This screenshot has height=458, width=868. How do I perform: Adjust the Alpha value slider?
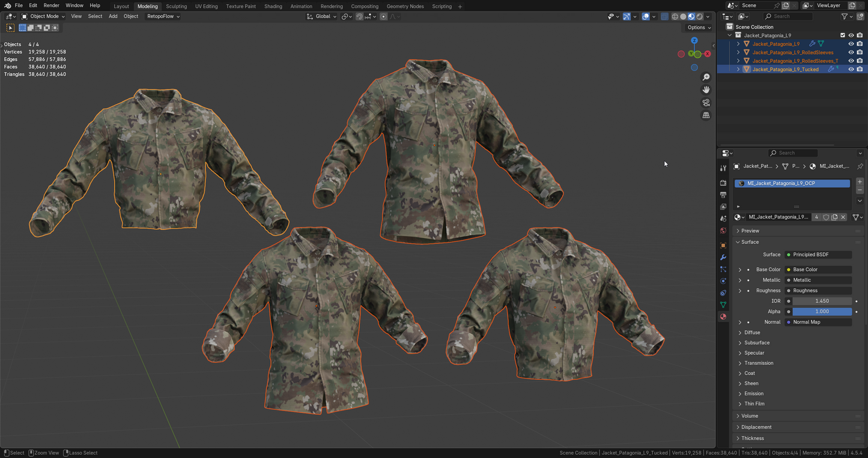point(822,312)
